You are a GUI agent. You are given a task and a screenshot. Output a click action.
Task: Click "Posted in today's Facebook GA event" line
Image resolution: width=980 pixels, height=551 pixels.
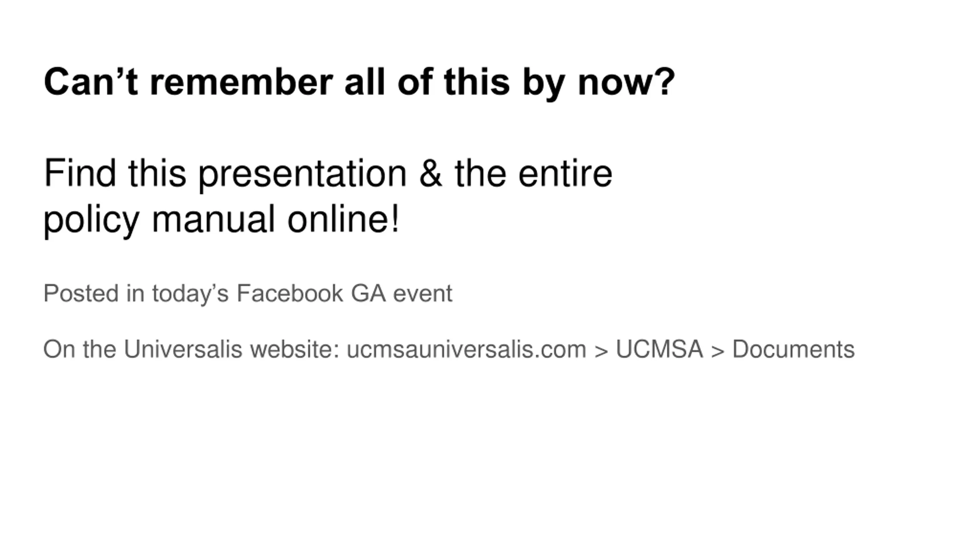(248, 294)
